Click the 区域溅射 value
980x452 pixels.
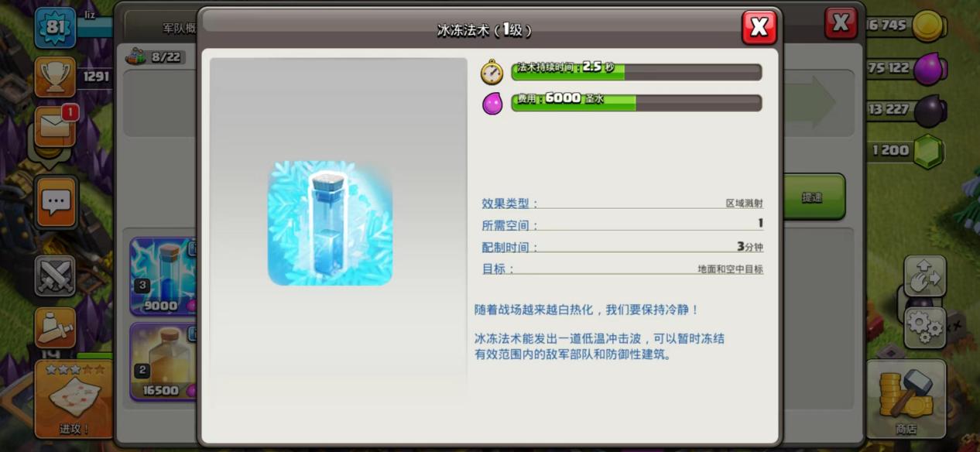(745, 204)
